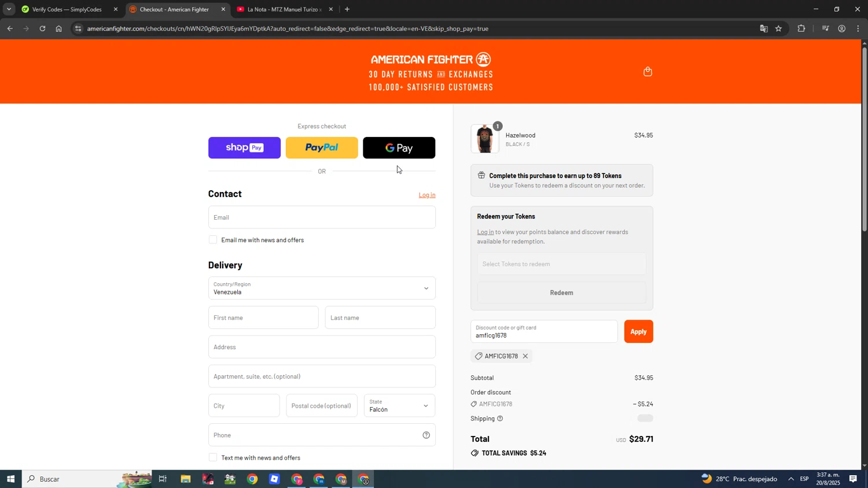The height and width of the screenshot is (488, 868).
Task: Select the Checkout American Fighter tab
Action: [174, 9]
